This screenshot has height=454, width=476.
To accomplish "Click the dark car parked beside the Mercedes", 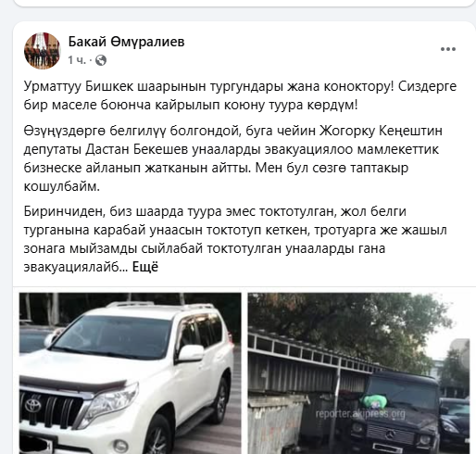I will click(x=455, y=422).
